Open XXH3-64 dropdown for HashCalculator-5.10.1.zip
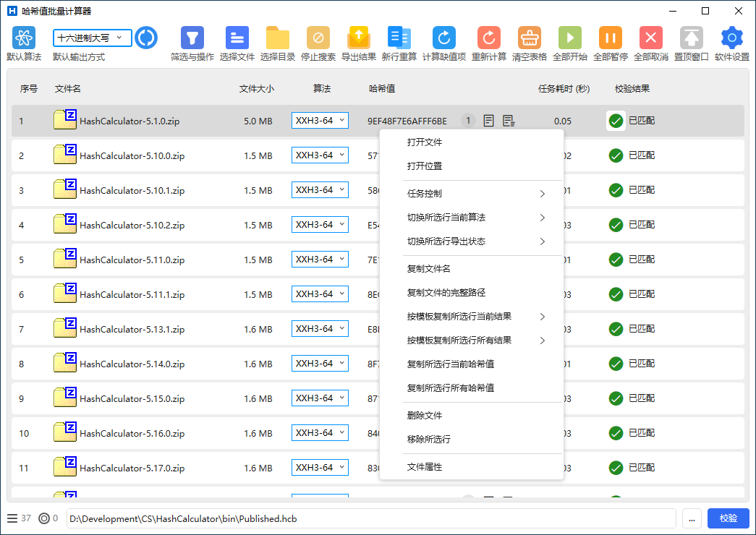This screenshot has width=756, height=535. click(x=320, y=190)
